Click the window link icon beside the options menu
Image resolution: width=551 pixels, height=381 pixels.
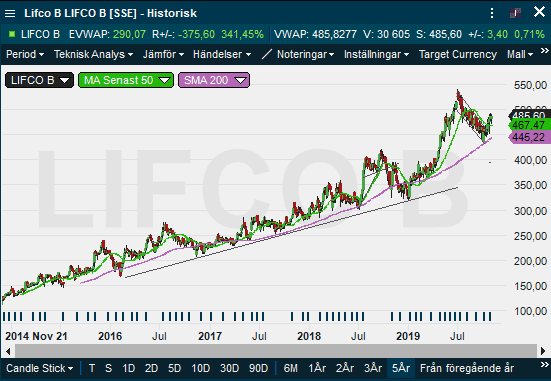coord(516,13)
